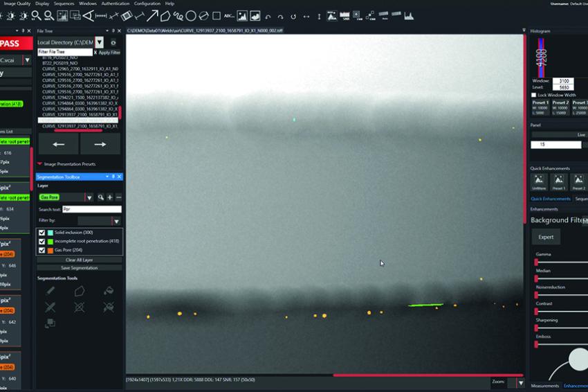Select the segmentation pencil tool
The image size is (588, 392).
coord(50,291)
